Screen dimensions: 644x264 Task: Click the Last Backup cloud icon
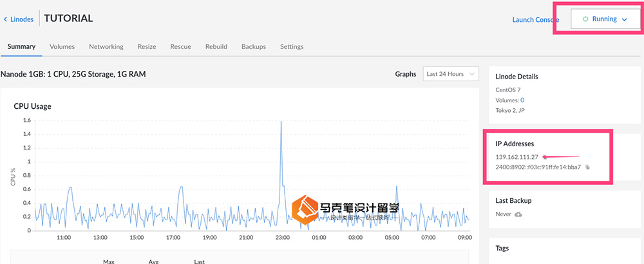point(518,214)
